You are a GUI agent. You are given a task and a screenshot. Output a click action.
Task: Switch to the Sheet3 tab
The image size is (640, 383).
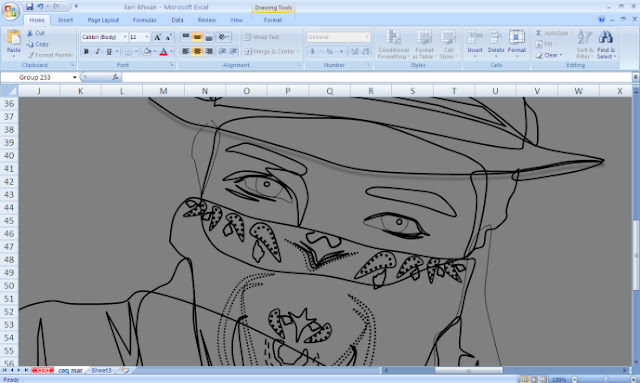101,370
